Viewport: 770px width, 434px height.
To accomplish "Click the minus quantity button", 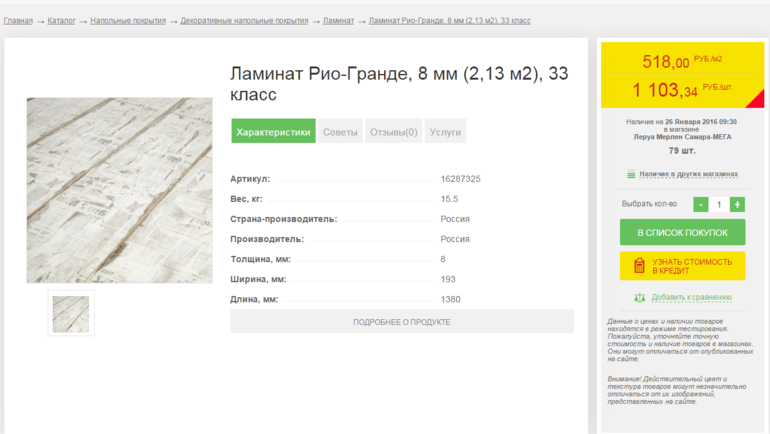I will click(700, 204).
